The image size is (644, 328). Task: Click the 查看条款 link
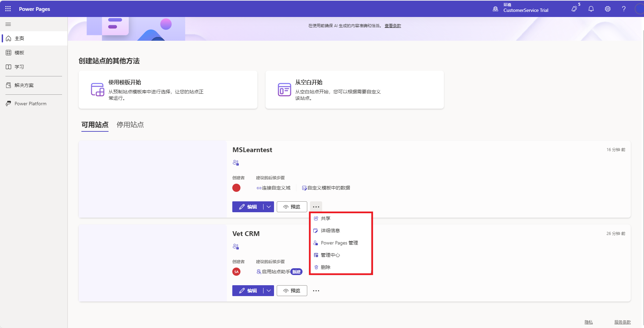tap(393, 26)
